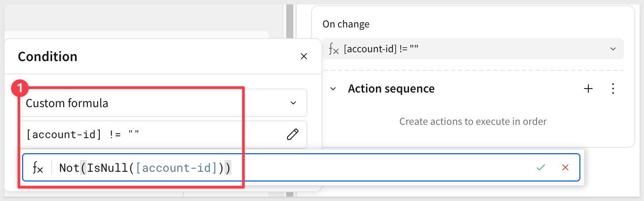The width and height of the screenshot is (644, 201).
Task: Click the pencil edit icon for the formula
Action: click(292, 134)
